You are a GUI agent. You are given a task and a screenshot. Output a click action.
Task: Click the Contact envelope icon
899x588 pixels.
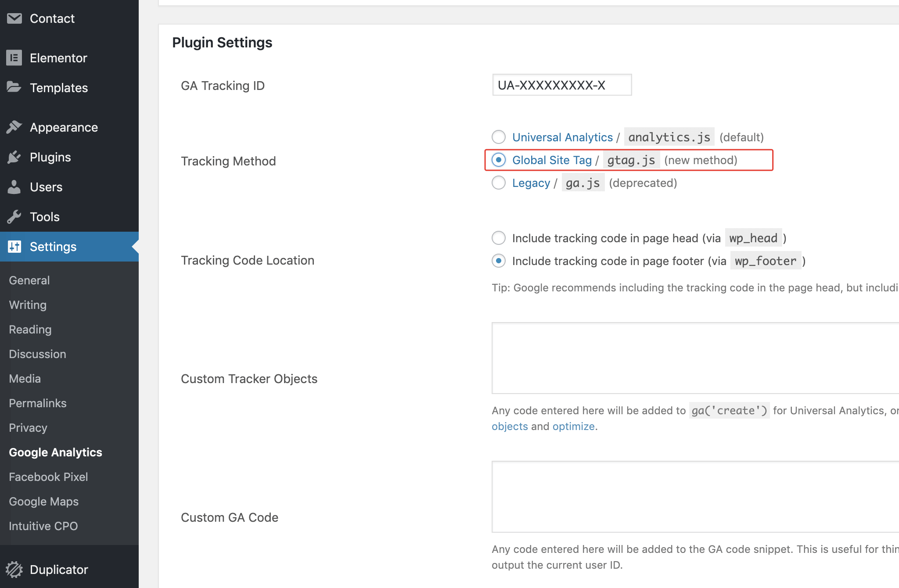click(14, 18)
